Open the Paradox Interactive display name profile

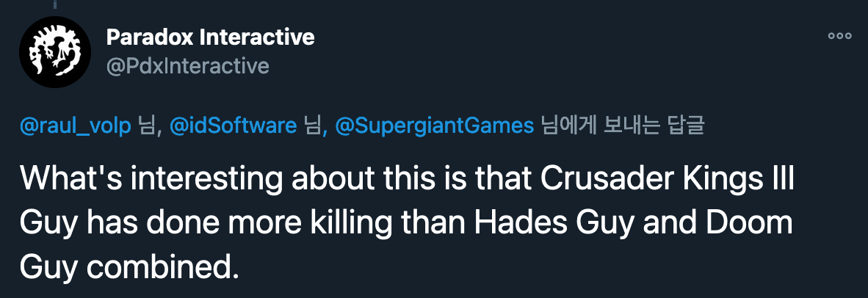click(x=210, y=37)
